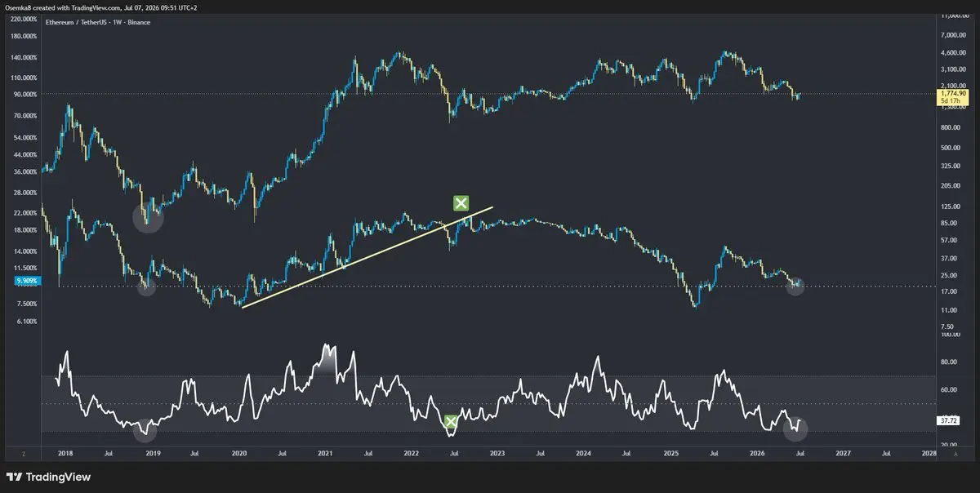
Task: Select the green X marker on the yellow trendline
Action: coord(461,203)
